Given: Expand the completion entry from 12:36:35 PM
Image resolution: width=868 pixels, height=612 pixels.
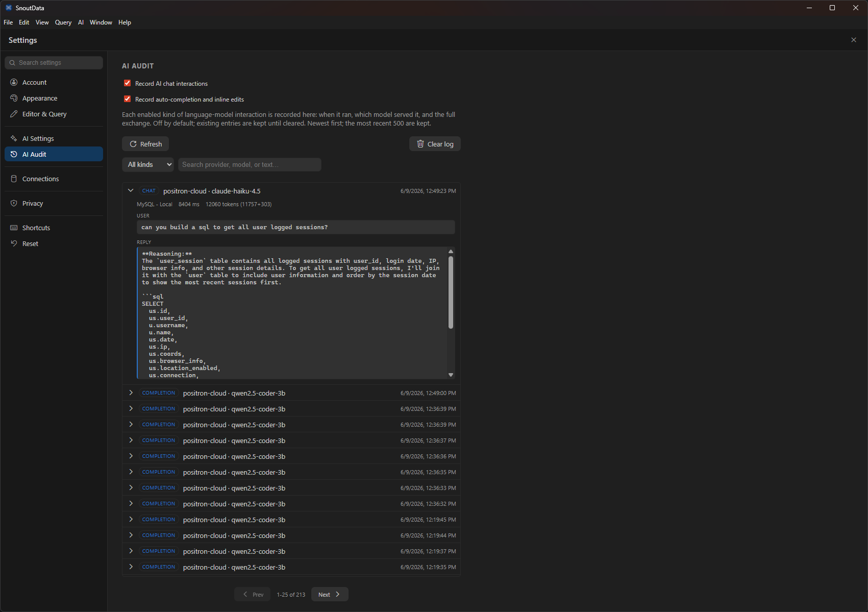Looking at the screenshot, I should point(131,472).
